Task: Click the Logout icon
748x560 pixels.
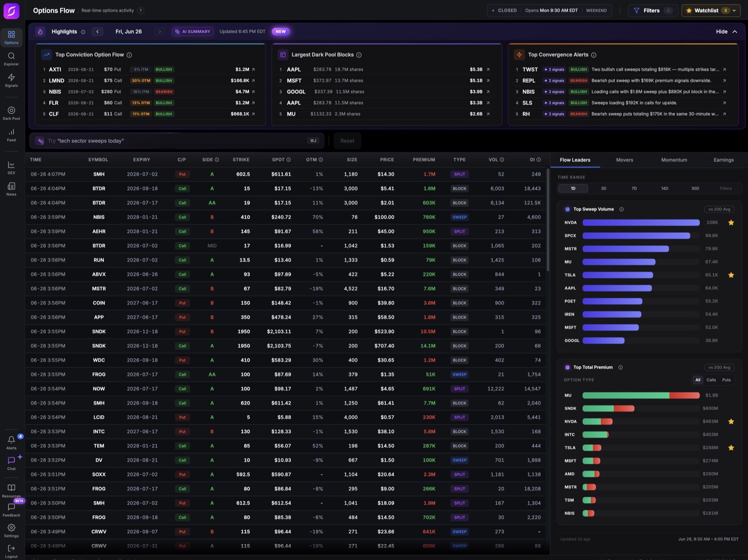Action: pyautogui.click(x=11, y=551)
